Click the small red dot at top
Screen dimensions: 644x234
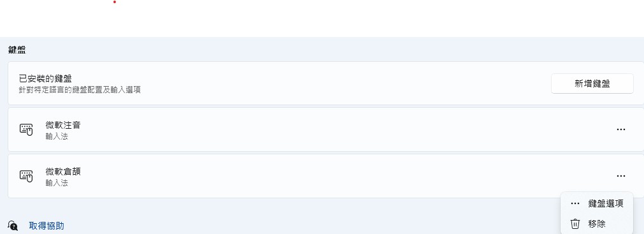115,2
